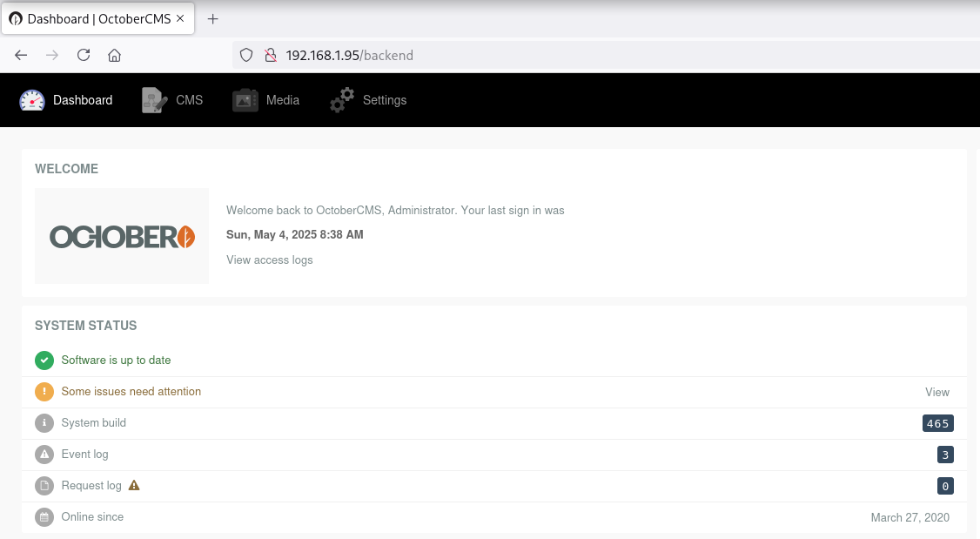Click the System build number 465
980x539 pixels.
(x=937, y=423)
